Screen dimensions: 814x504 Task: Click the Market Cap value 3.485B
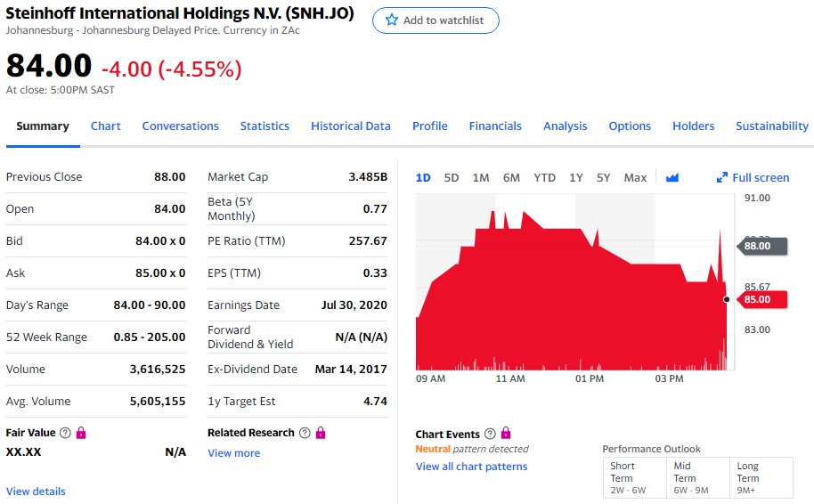(x=368, y=177)
